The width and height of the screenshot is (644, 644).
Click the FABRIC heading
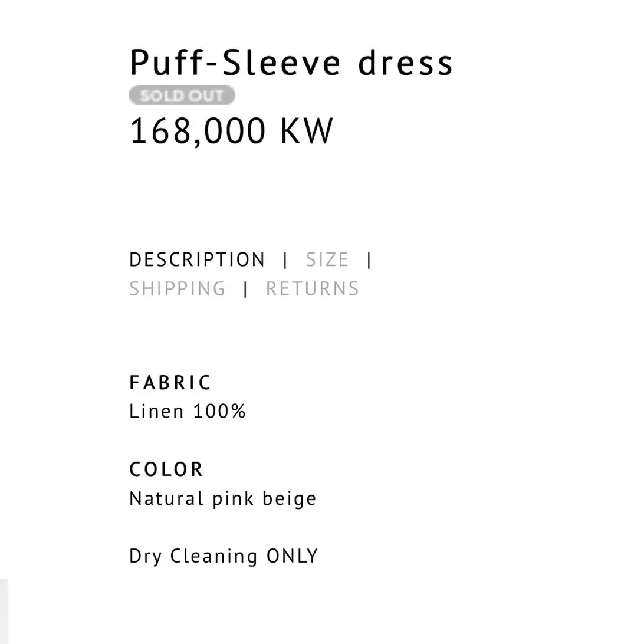coord(170,383)
